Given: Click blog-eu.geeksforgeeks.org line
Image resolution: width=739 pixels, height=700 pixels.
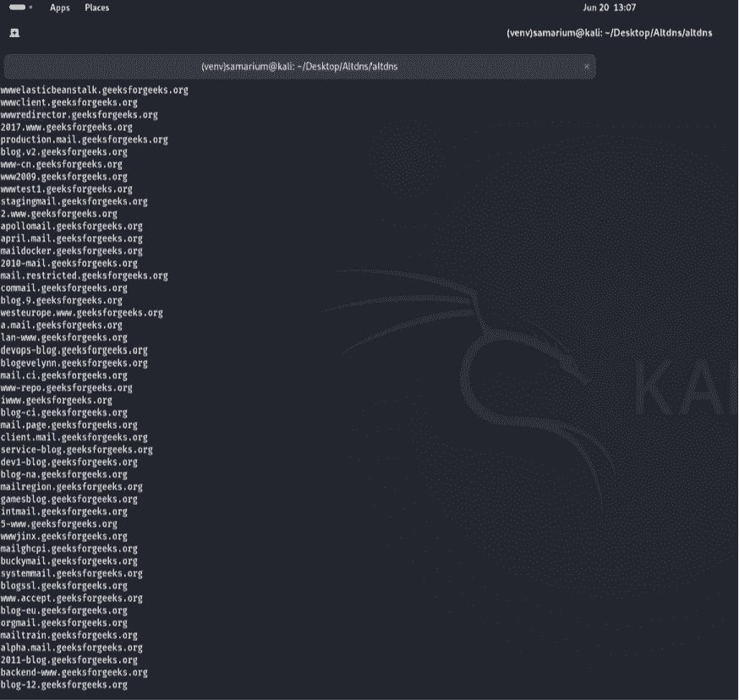Looking at the screenshot, I should tap(64, 610).
